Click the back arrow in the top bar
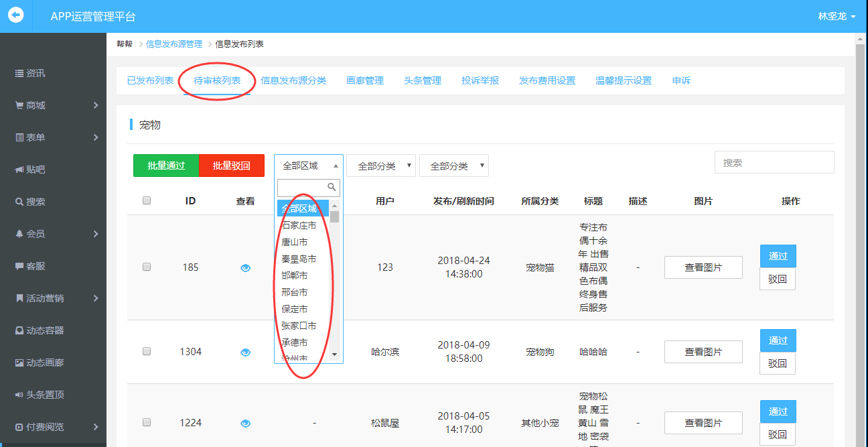This screenshot has height=447, width=868. (x=15, y=15)
